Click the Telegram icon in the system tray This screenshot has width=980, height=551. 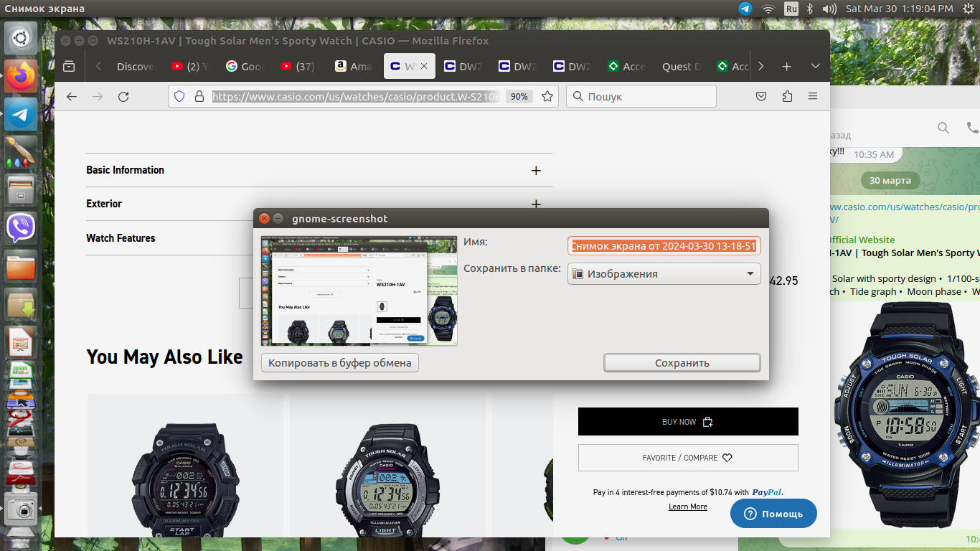point(745,9)
